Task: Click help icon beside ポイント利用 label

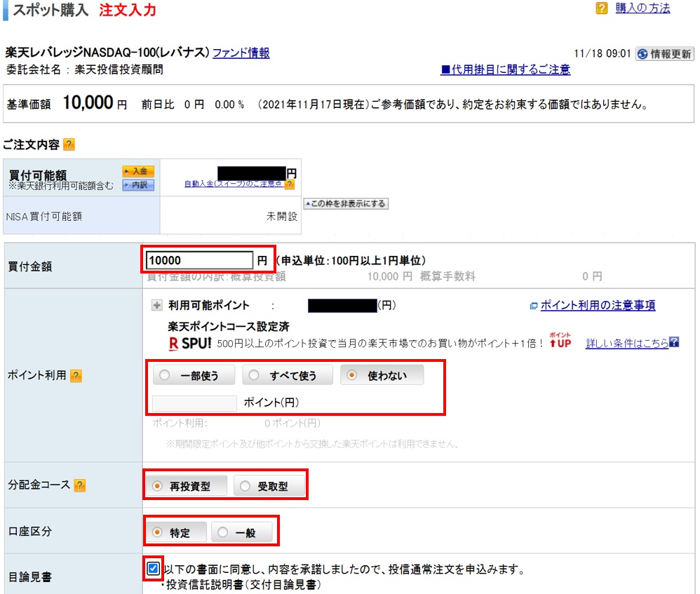Action: point(76,376)
